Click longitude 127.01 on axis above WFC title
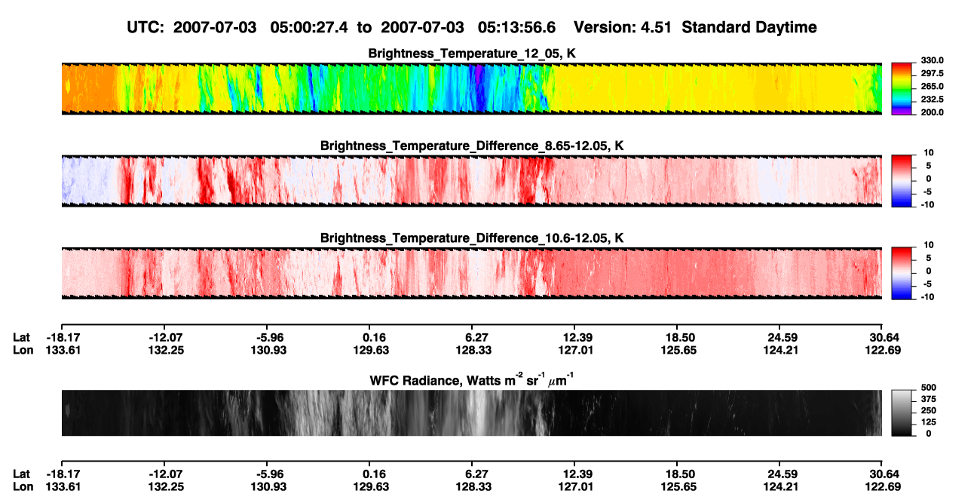The image size is (980, 503). (577, 349)
